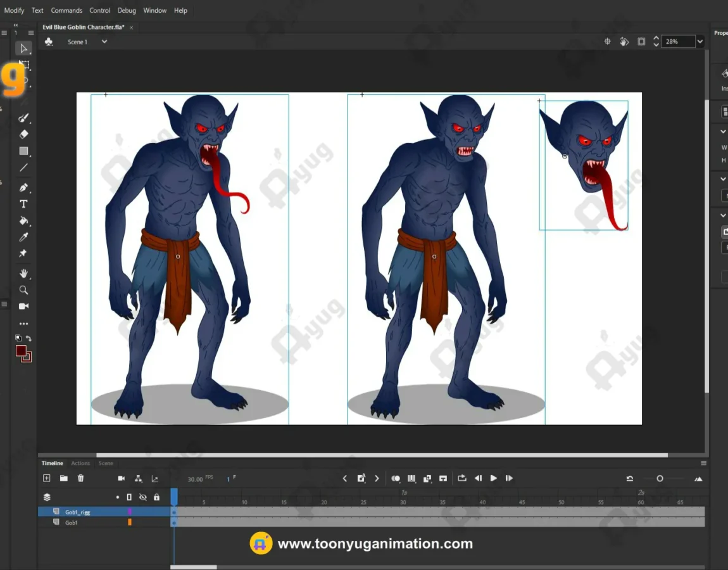Viewport: 728px width, 570px height.
Task: Pick the Paint Bucket tool
Action: tap(23, 221)
